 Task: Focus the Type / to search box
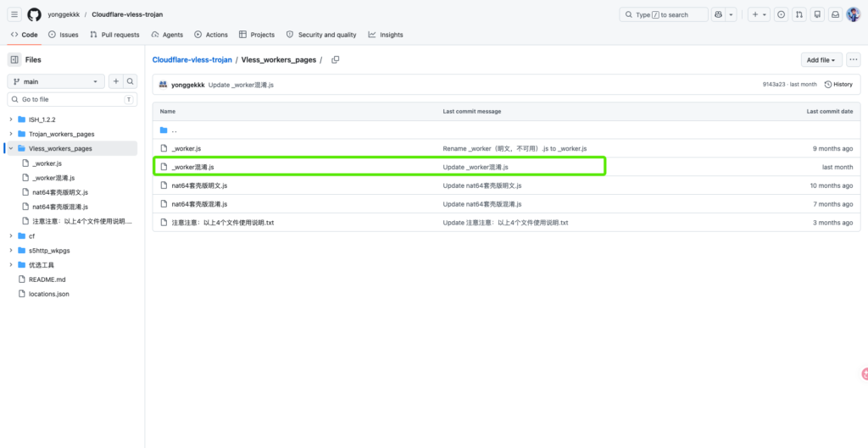pos(663,14)
